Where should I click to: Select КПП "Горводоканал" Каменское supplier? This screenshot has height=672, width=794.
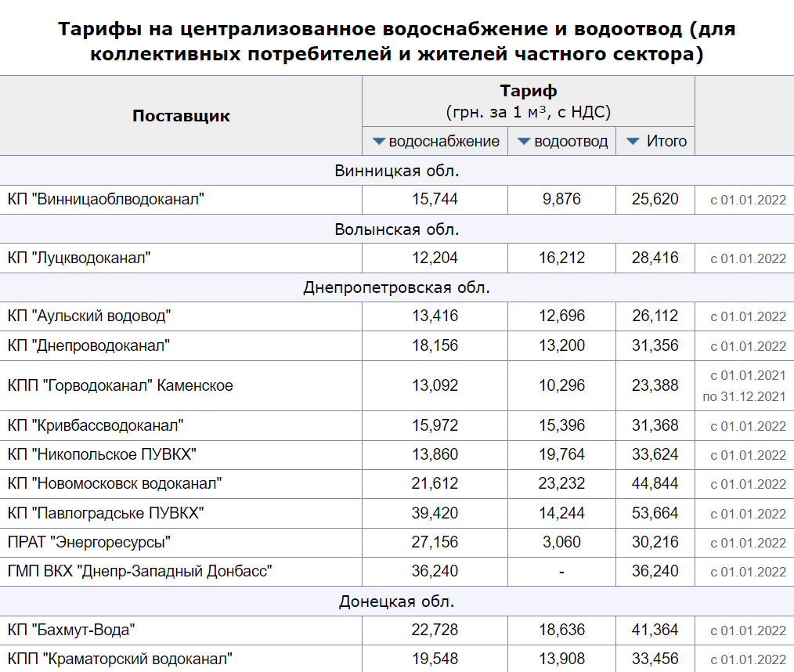tap(120, 385)
